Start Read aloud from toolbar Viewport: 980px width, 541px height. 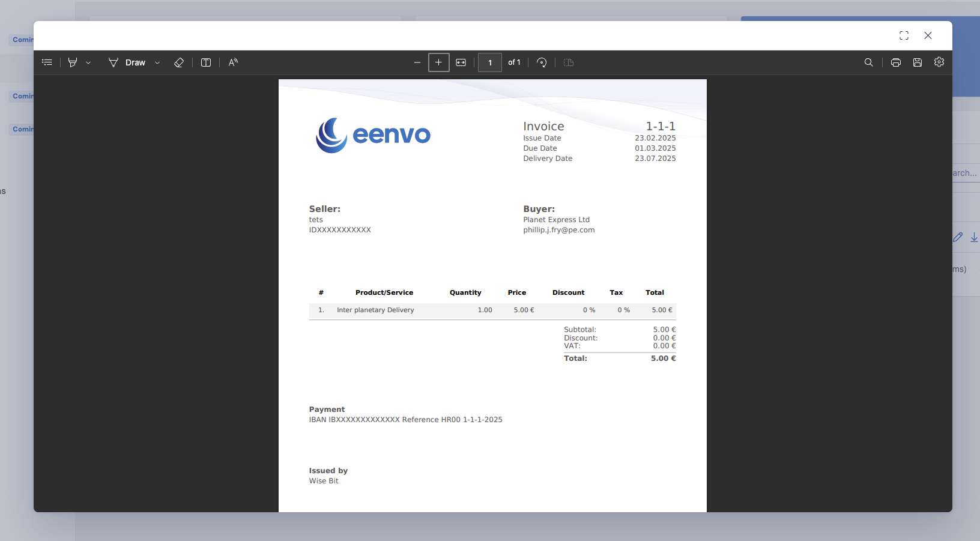tap(233, 62)
